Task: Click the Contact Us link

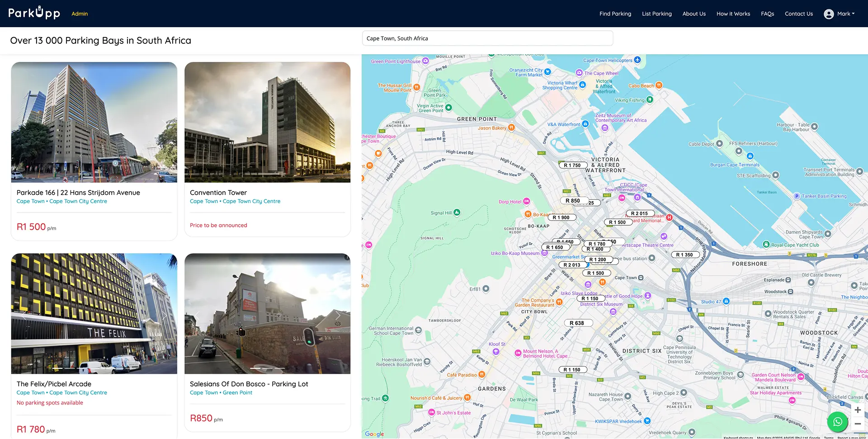Action: point(798,14)
